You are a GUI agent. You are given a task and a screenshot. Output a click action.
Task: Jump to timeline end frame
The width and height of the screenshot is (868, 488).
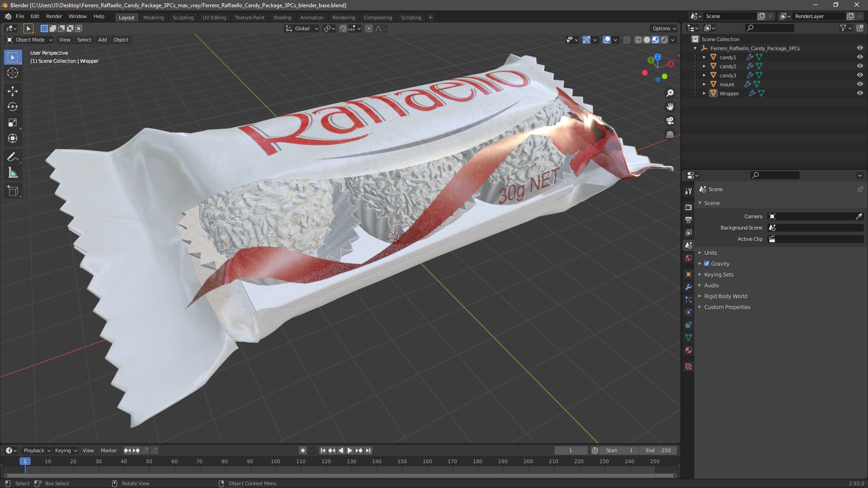(368, 450)
